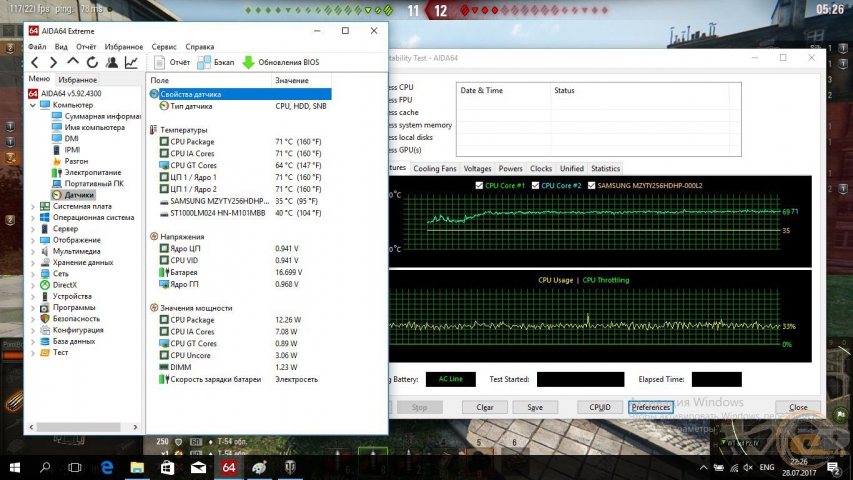Screen dimensions: 853x480
Task: Switch to the Избранное sidebar tab
Action: pos(77,80)
